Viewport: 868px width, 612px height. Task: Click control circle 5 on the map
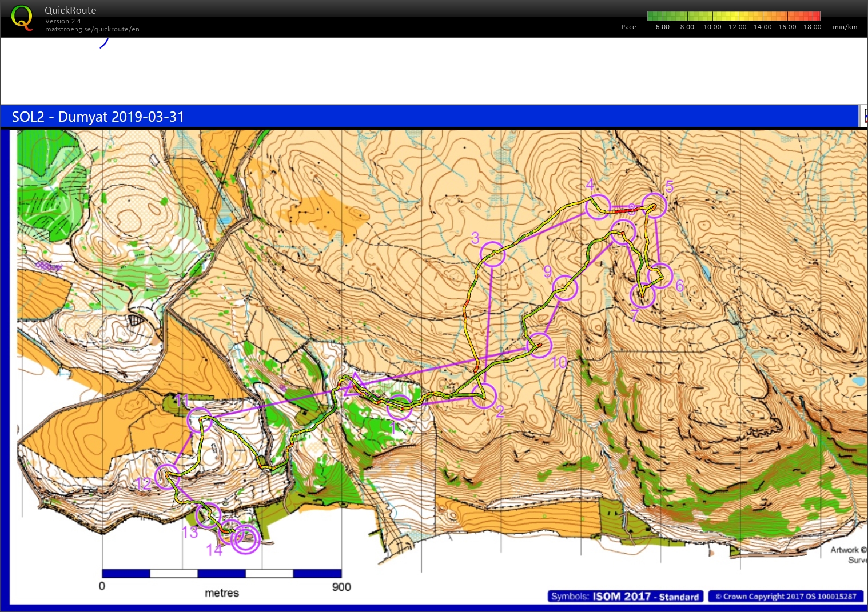[x=654, y=205]
